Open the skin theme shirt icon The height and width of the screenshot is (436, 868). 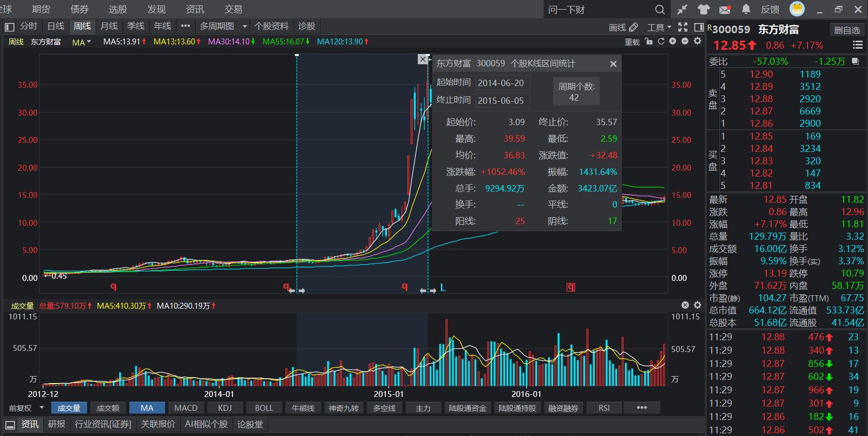[x=703, y=9]
